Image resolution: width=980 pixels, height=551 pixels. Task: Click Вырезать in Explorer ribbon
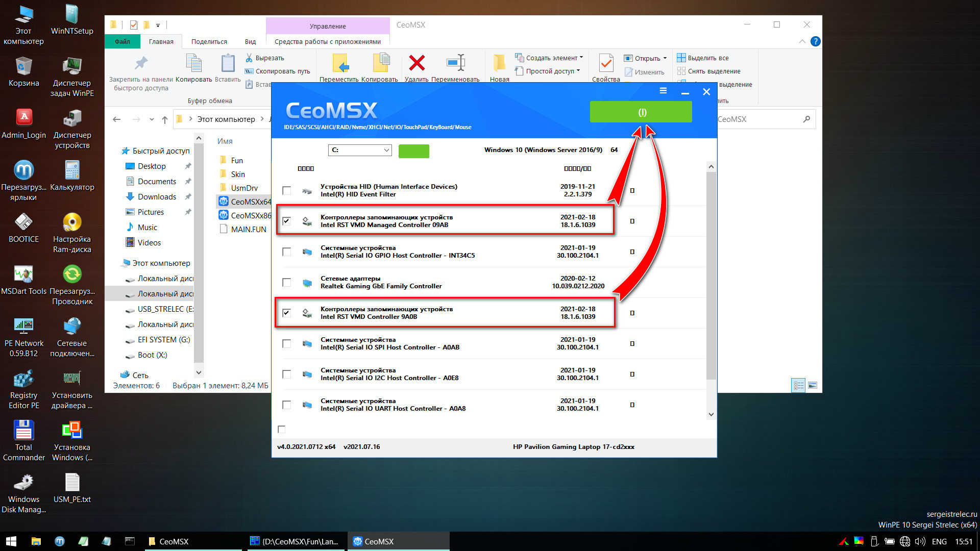[x=264, y=58]
